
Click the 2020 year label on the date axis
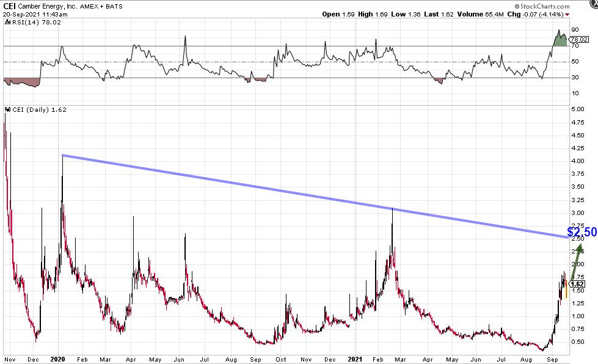coord(57,359)
